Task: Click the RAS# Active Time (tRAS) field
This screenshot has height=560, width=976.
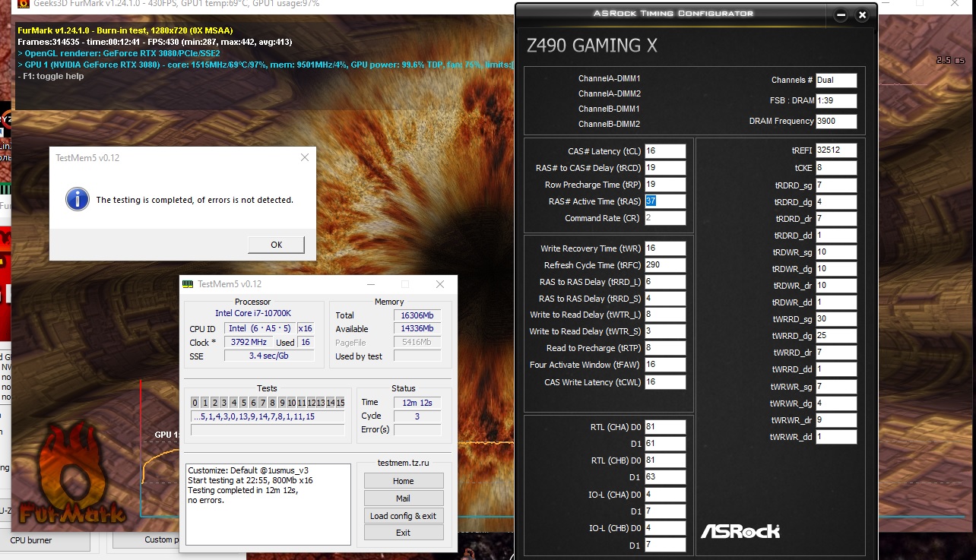Action: click(665, 201)
